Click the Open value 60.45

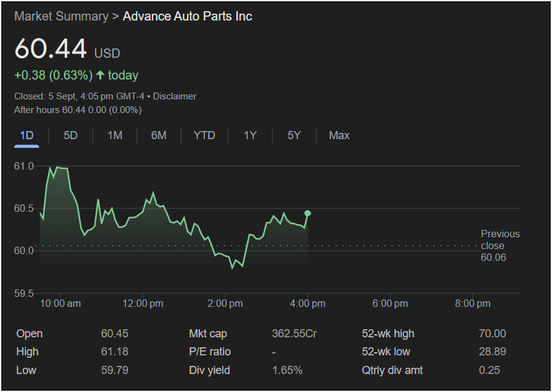(115, 334)
